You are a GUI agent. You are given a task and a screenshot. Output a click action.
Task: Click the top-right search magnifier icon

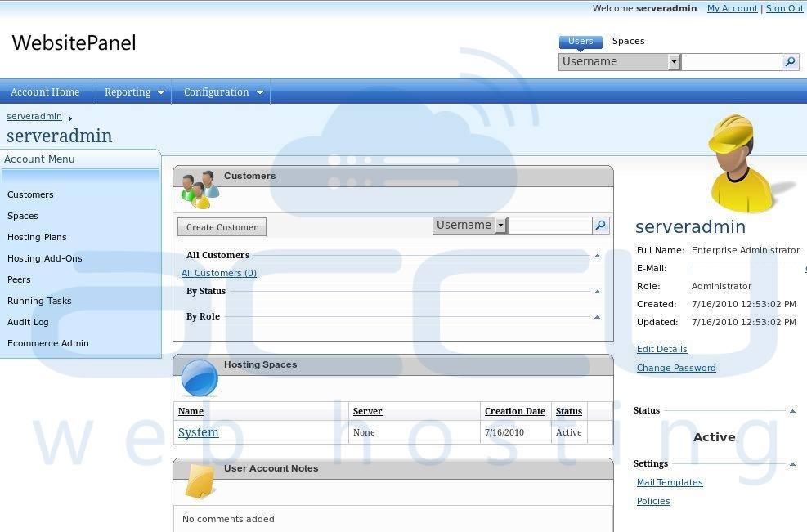[x=790, y=61]
